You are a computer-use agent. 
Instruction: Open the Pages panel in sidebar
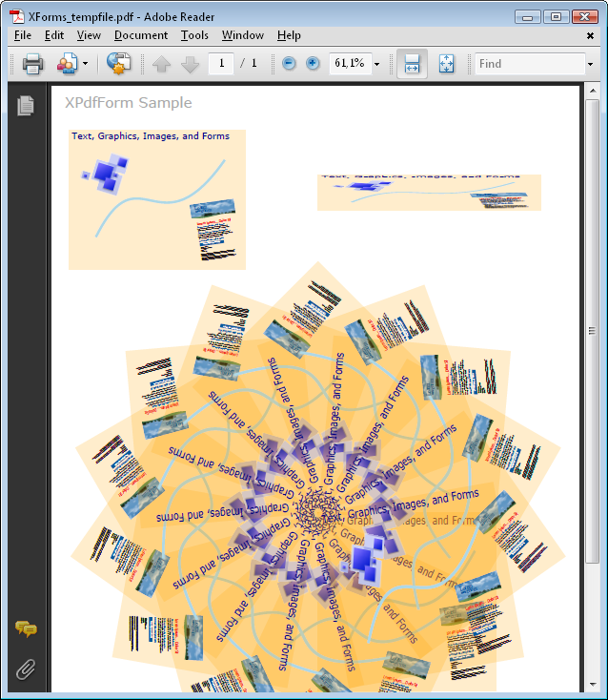click(x=26, y=106)
